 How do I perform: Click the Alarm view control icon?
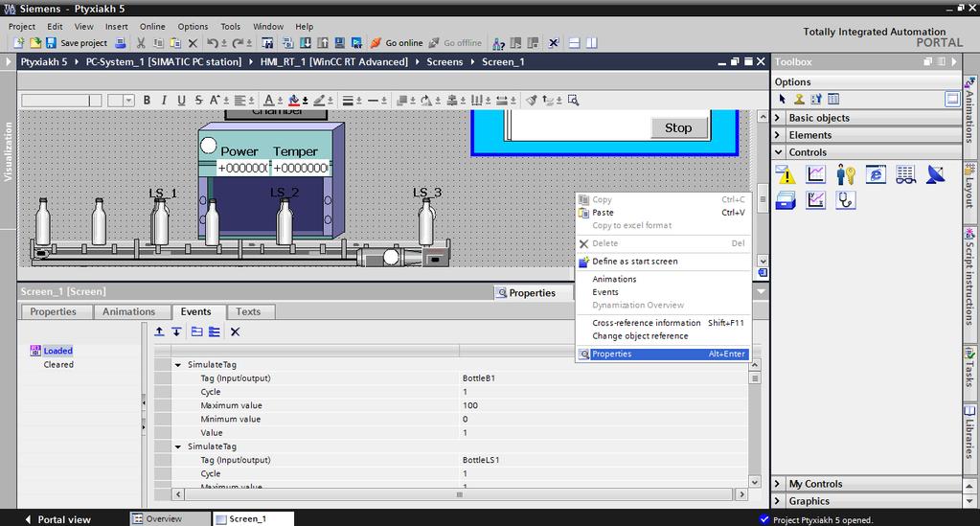tap(786, 174)
